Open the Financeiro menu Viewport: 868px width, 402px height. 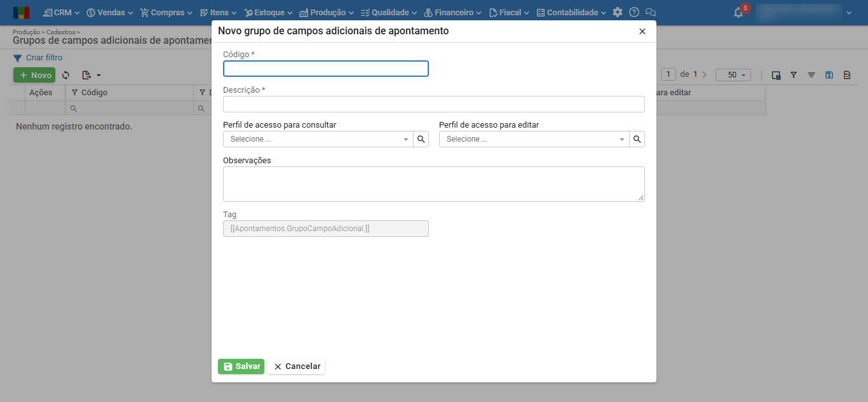click(452, 13)
